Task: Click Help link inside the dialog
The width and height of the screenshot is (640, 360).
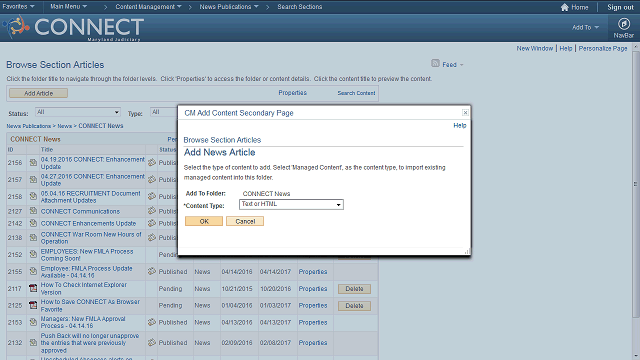Action: click(x=460, y=125)
